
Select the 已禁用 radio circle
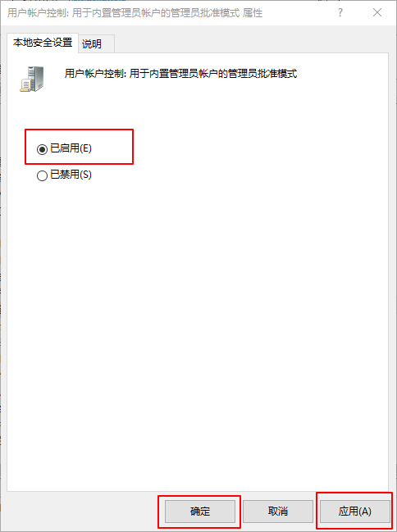click(42, 175)
